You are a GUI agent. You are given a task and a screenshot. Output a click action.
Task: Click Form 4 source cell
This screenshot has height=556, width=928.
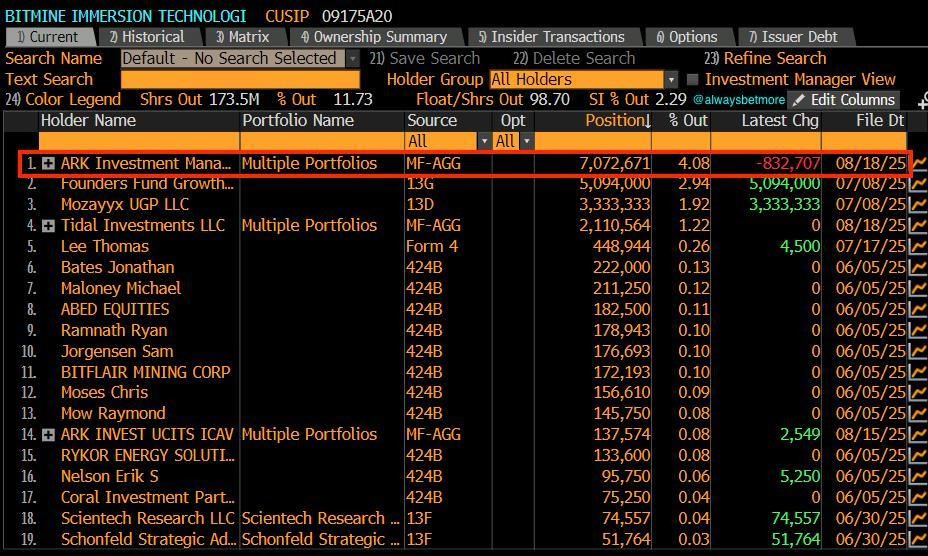432,246
